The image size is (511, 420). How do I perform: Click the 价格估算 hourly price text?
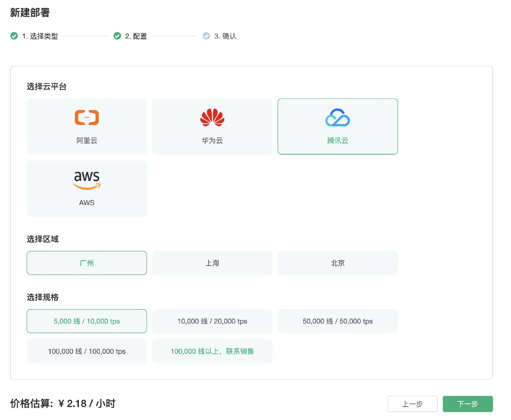coord(63,404)
